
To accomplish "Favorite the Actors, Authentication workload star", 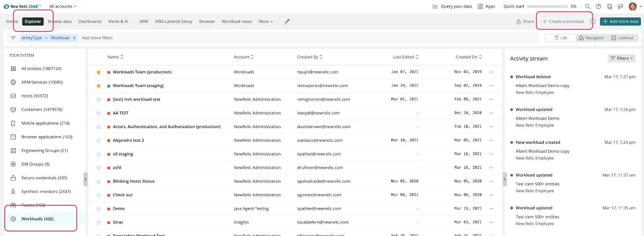I will 98,127.
